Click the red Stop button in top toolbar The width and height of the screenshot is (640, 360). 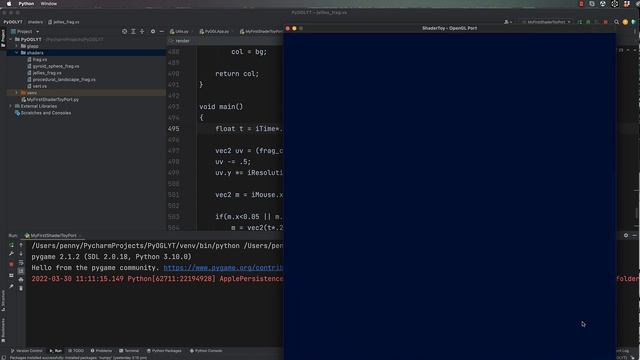(606, 22)
